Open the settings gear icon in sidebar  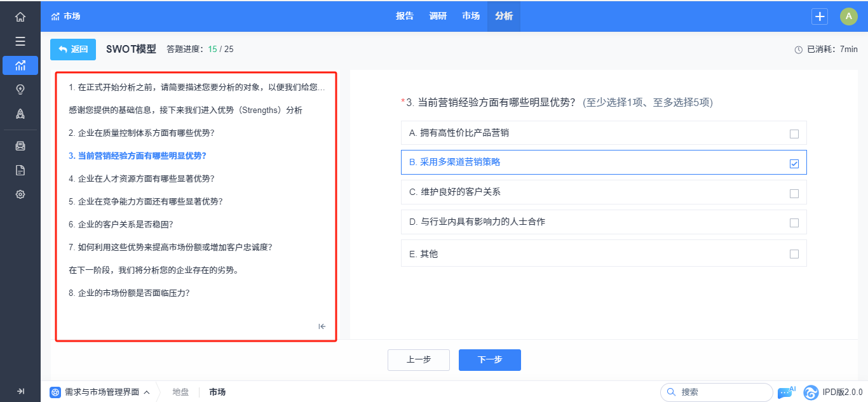coord(20,194)
